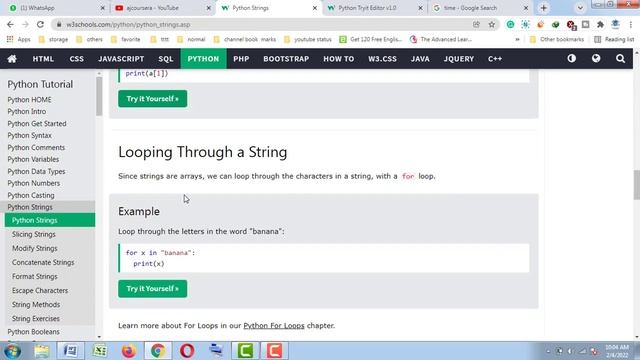Open SQL in top navigation

click(166, 59)
